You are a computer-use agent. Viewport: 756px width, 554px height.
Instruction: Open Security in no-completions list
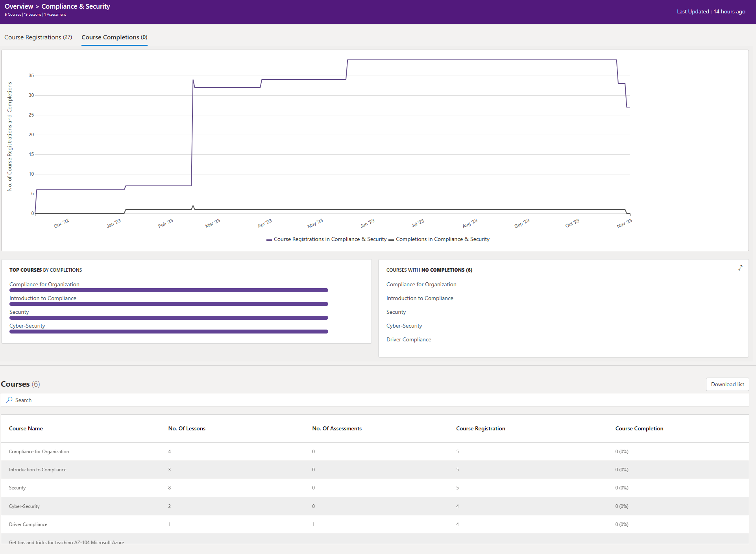396,312
